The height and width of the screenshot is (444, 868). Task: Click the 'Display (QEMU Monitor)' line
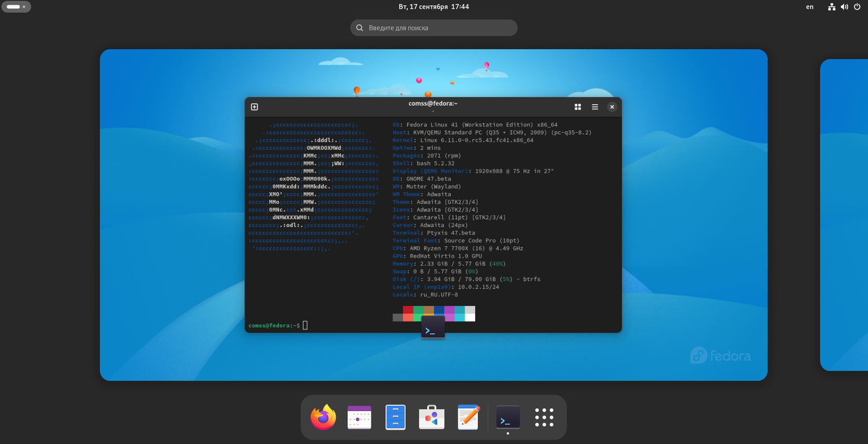(473, 171)
